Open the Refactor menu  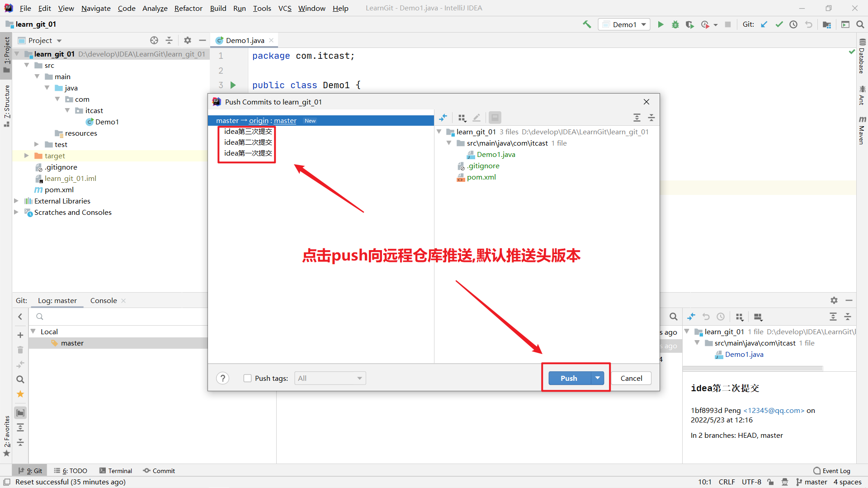point(189,8)
